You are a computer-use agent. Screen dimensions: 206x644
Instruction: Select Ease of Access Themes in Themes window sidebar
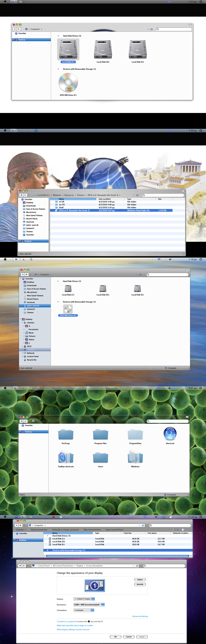(36, 209)
